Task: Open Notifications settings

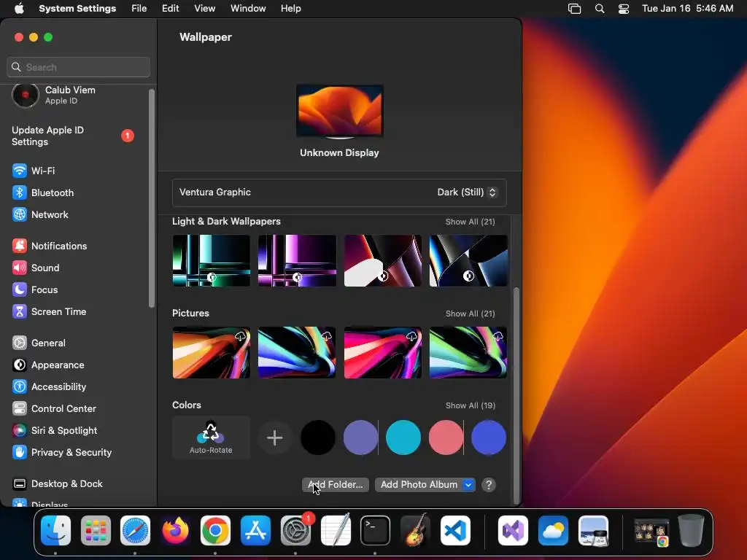Action: coord(50,246)
